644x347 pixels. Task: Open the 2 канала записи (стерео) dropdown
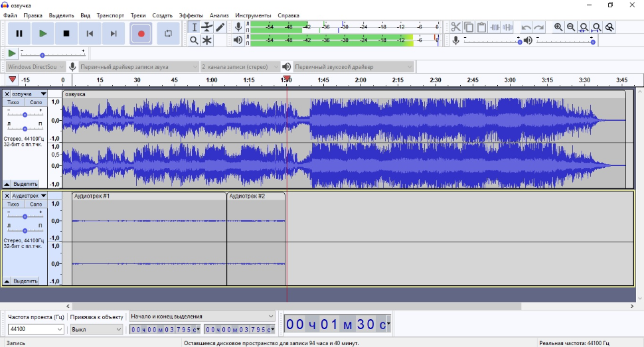tap(240, 66)
